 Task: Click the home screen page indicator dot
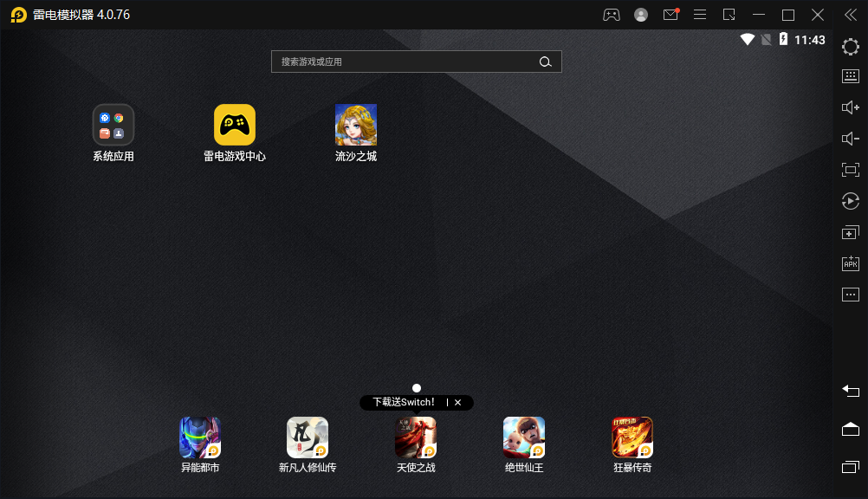point(417,388)
